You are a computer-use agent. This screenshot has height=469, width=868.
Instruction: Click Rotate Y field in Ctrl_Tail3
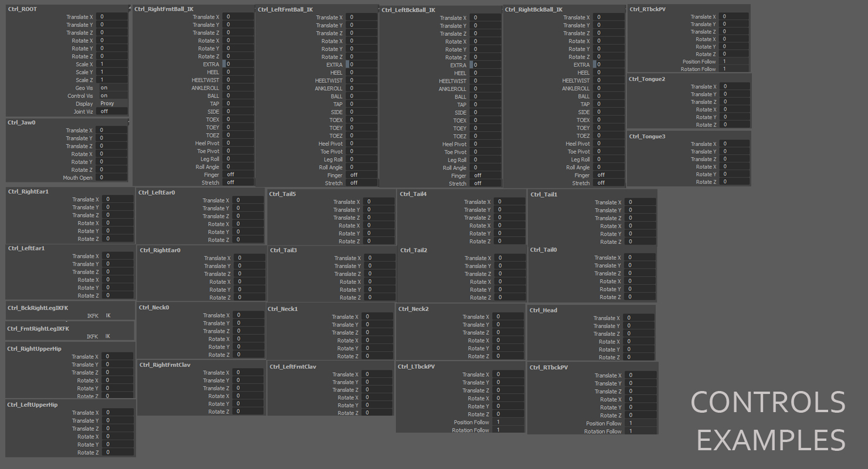click(x=379, y=290)
